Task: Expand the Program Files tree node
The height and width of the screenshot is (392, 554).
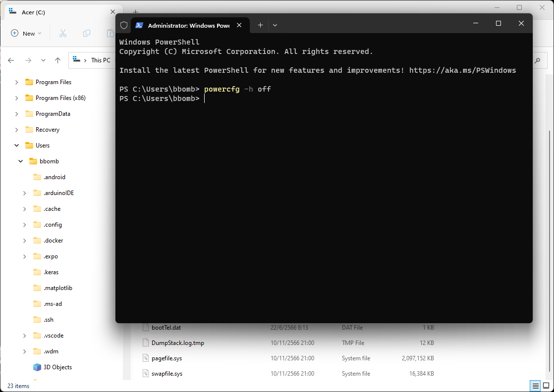Action: pos(17,82)
